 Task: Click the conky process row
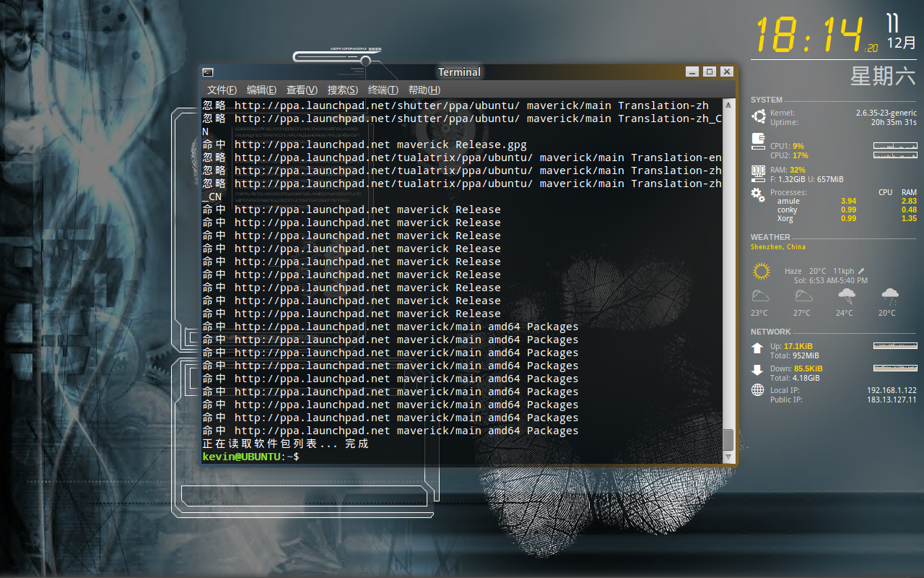pos(847,210)
